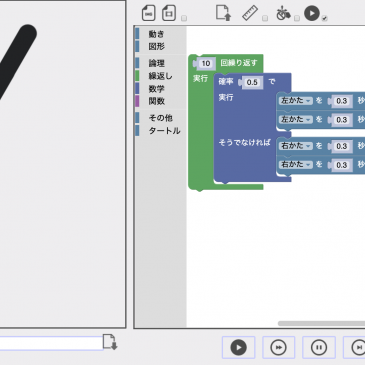This screenshot has width=365, height=365.
Task: Click the round dark play icon in top toolbar
Action: (312, 13)
